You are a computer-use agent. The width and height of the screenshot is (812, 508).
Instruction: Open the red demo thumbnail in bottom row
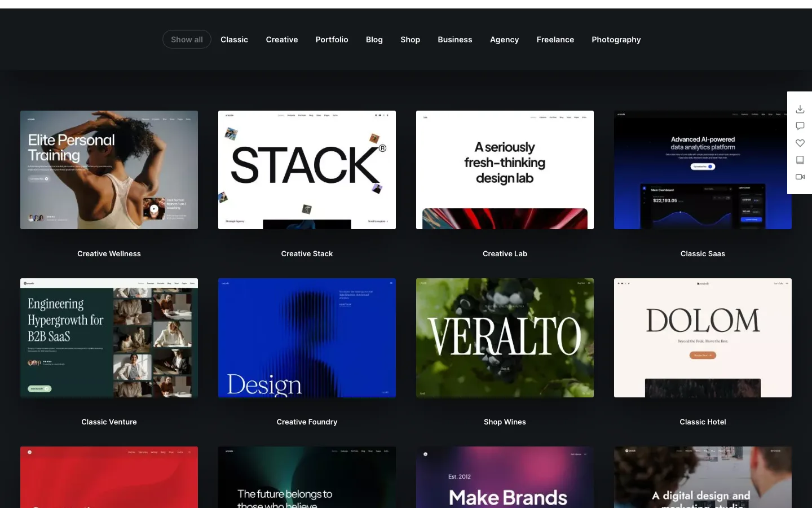tap(109, 478)
